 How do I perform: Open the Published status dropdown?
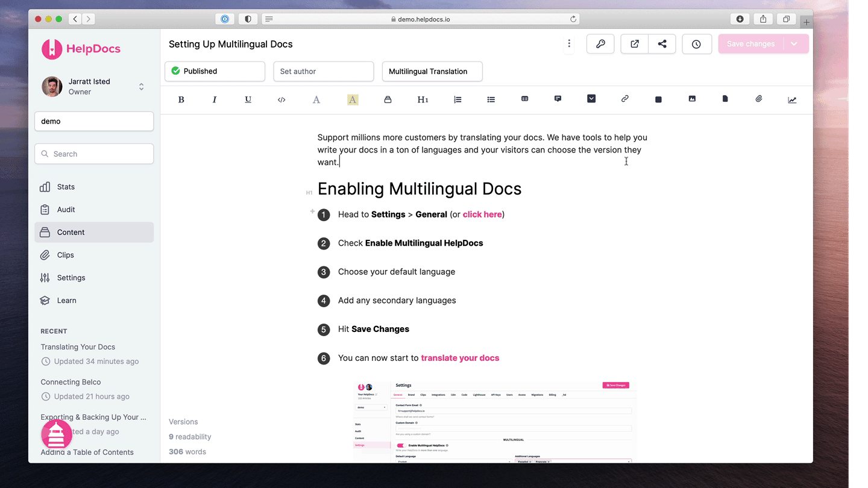click(x=215, y=71)
